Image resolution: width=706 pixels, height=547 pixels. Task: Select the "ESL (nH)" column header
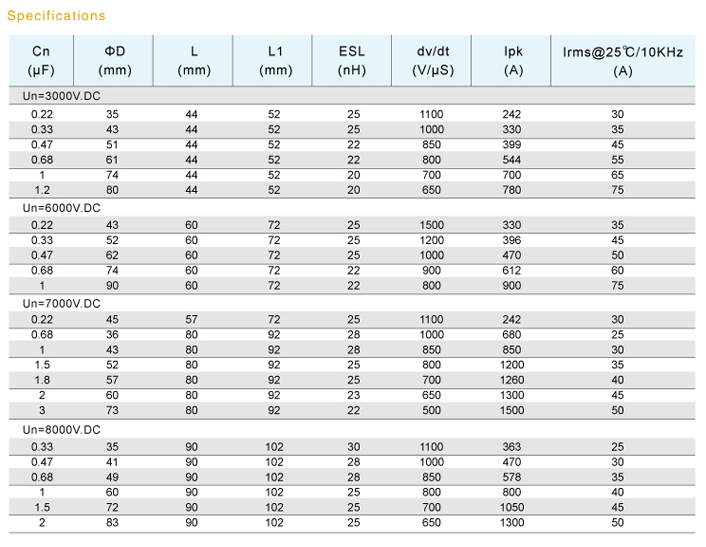(352, 60)
